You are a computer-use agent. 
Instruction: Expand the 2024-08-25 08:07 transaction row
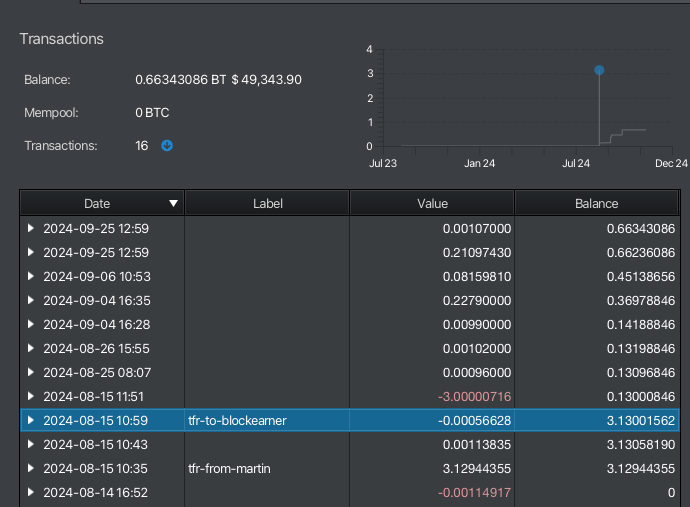31,372
